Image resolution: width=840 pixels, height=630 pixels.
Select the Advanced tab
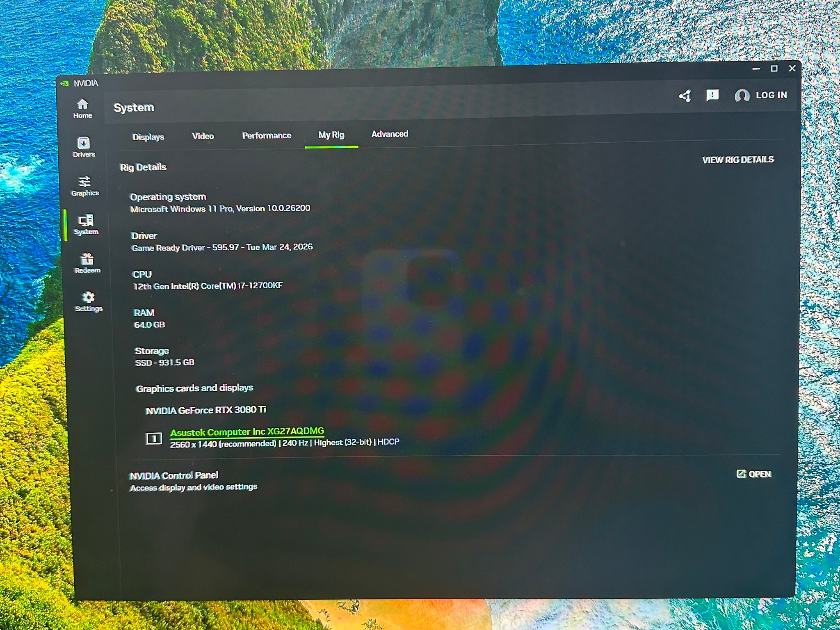pyautogui.click(x=390, y=134)
